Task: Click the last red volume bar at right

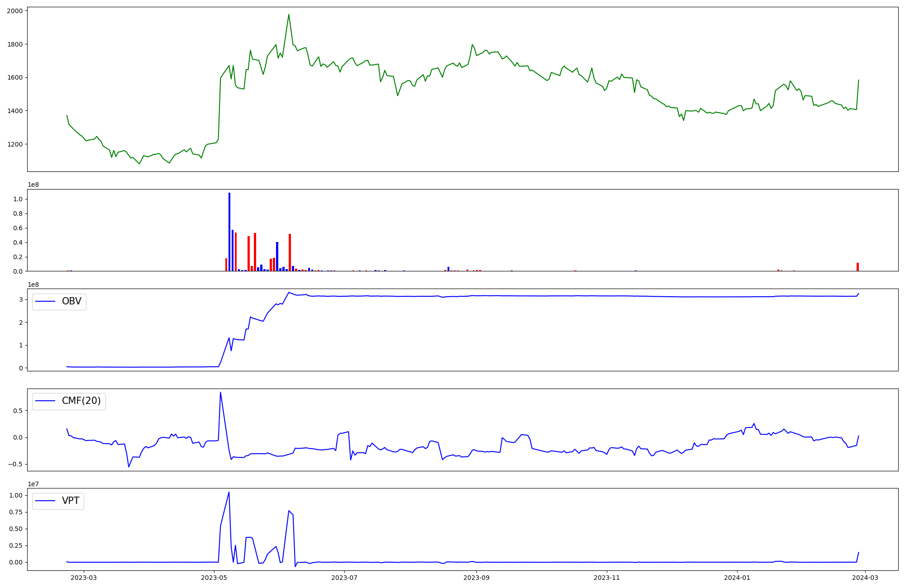Action: [x=857, y=267]
